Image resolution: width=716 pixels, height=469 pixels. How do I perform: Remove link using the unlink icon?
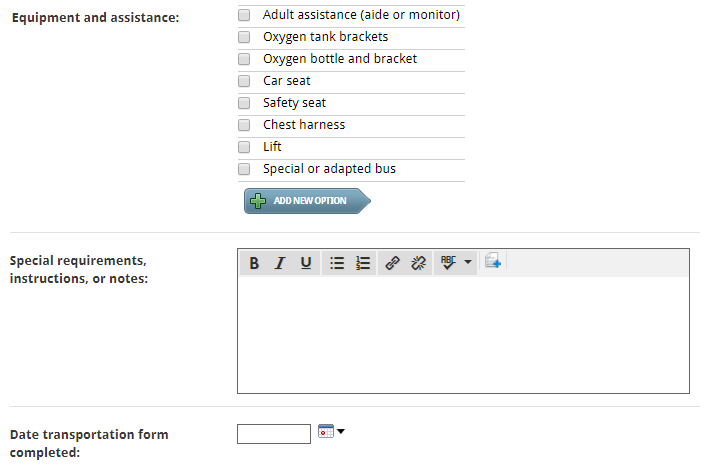(x=418, y=263)
